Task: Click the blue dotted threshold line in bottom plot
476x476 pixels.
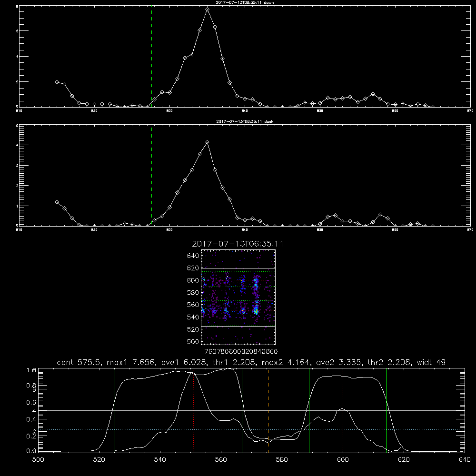Action: [251, 429]
